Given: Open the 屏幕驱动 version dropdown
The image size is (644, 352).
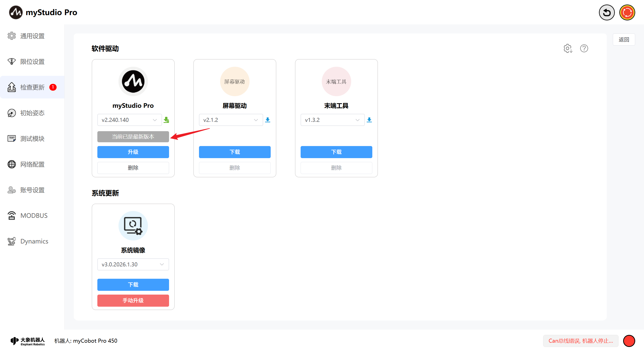Looking at the screenshot, I should (x=231, y=120).
